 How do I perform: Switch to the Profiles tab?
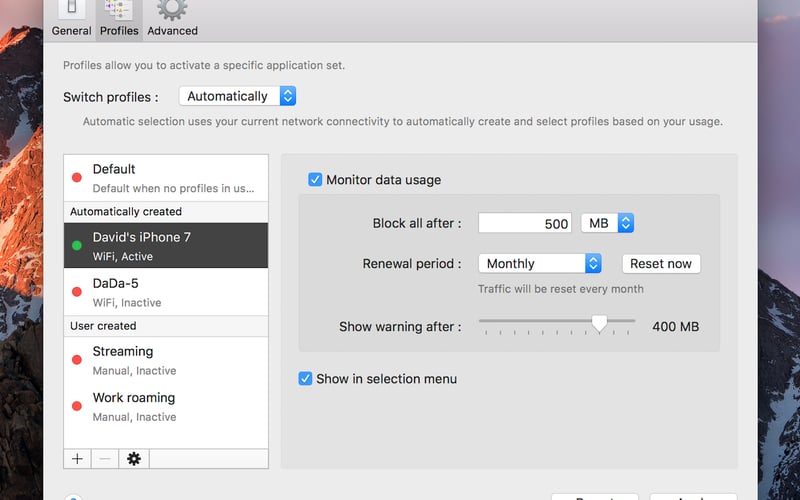pos(119,19)
